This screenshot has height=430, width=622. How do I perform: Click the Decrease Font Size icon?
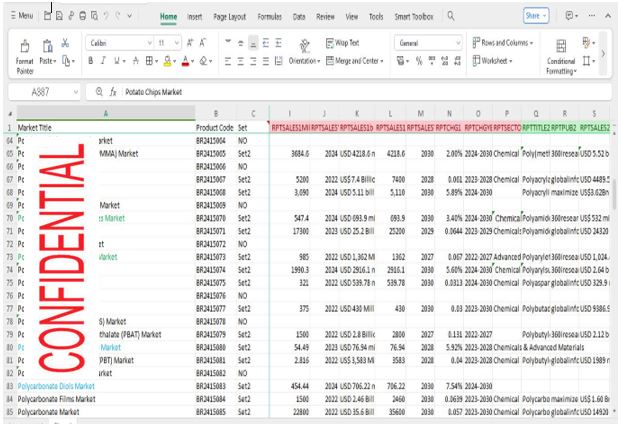pos(203,43)
